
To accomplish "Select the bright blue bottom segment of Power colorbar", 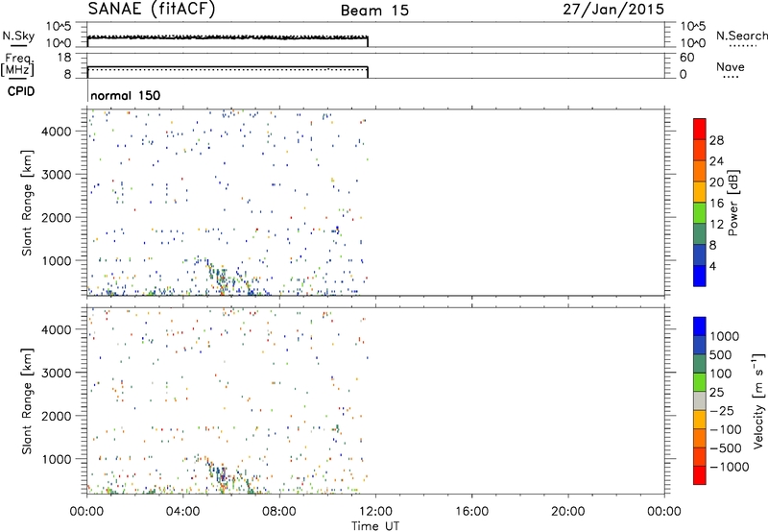I will [700, 276].
